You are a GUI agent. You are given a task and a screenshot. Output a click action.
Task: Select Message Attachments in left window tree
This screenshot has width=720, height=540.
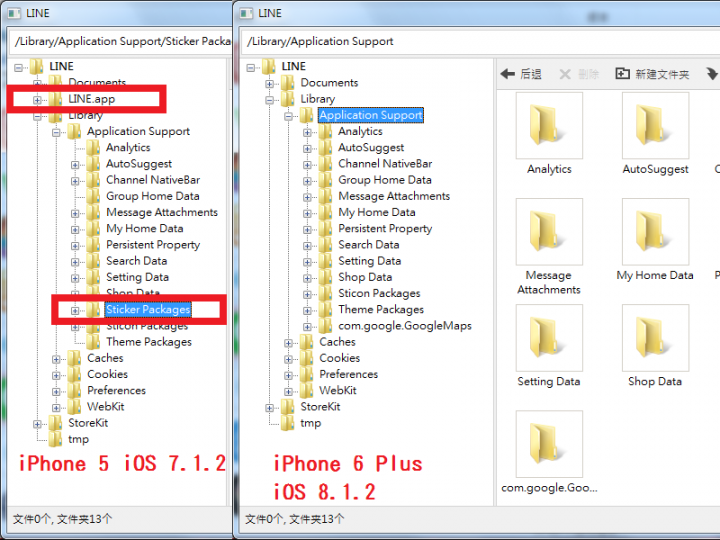point(162,212)
